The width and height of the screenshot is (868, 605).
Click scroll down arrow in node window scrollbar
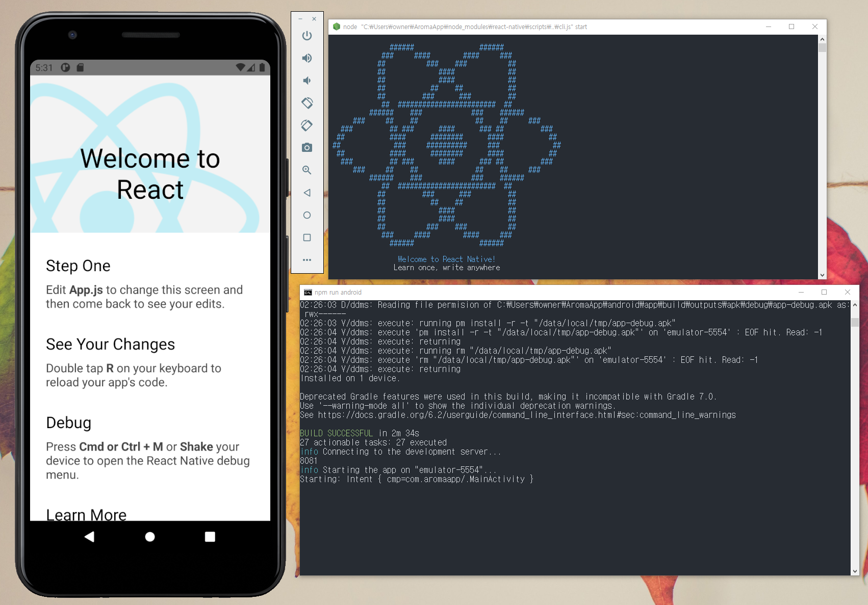(x=822, y=275)
